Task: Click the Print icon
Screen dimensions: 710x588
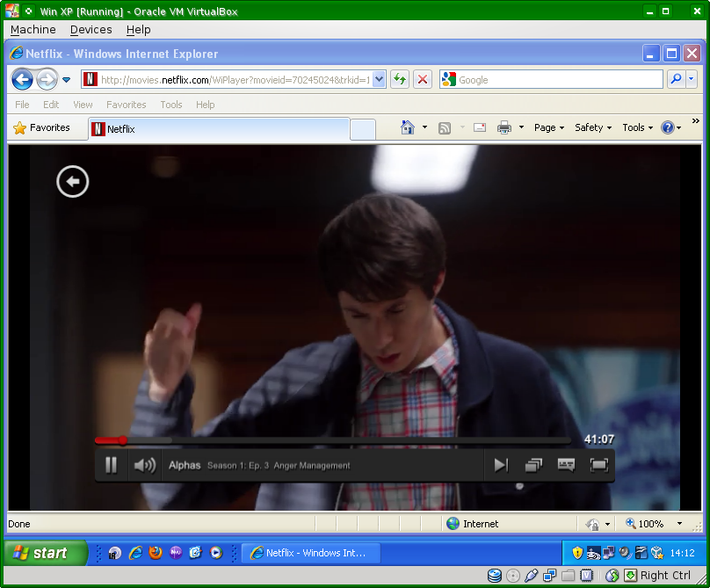Action: [x=504, y=127]
